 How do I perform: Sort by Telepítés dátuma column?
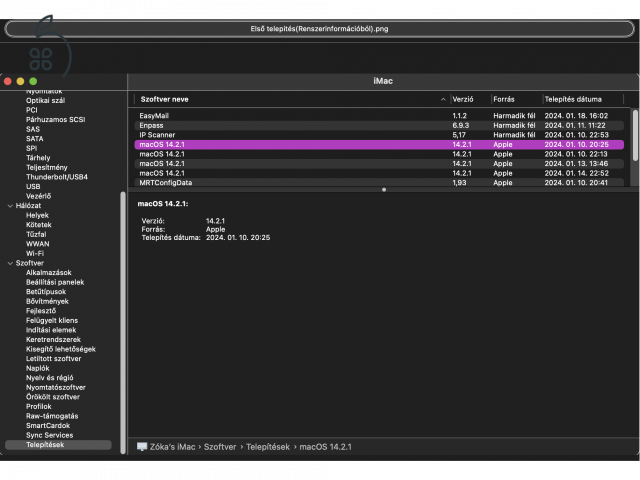(573, 99)
